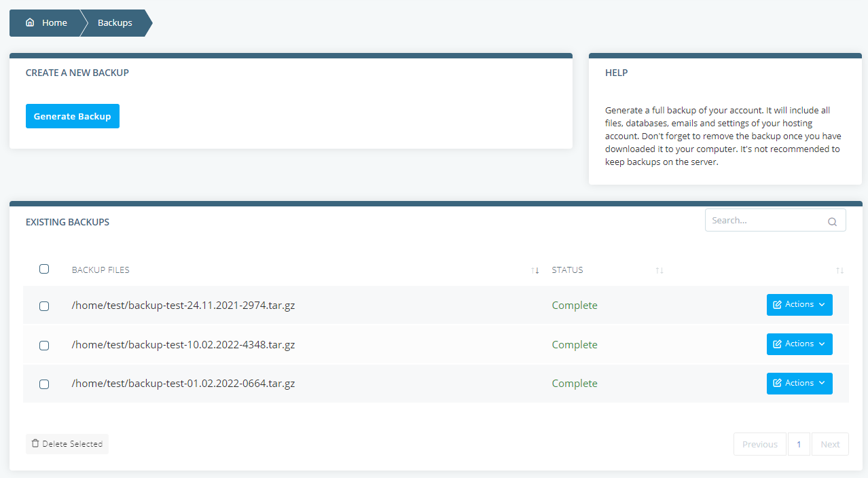Click the sort icon above the Actions column
The width and height of the screenshot is (868, 478).
pos(840,270)
